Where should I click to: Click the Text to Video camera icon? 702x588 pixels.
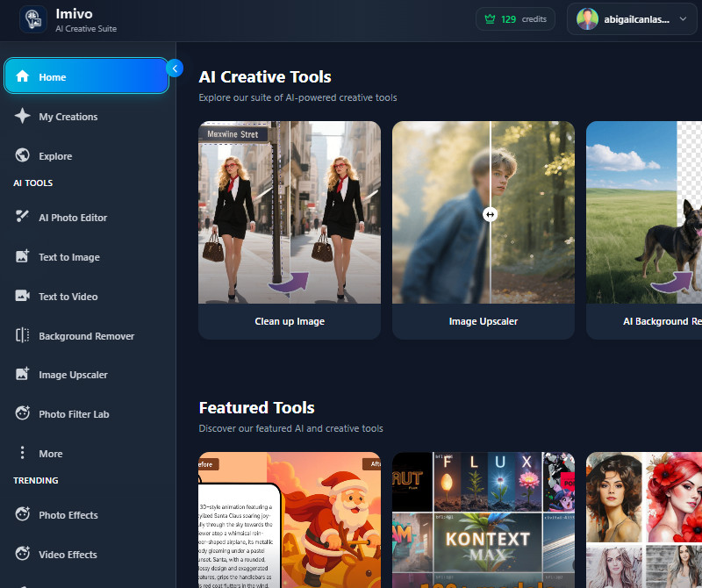pyautogui.click(x=23, y=296)
